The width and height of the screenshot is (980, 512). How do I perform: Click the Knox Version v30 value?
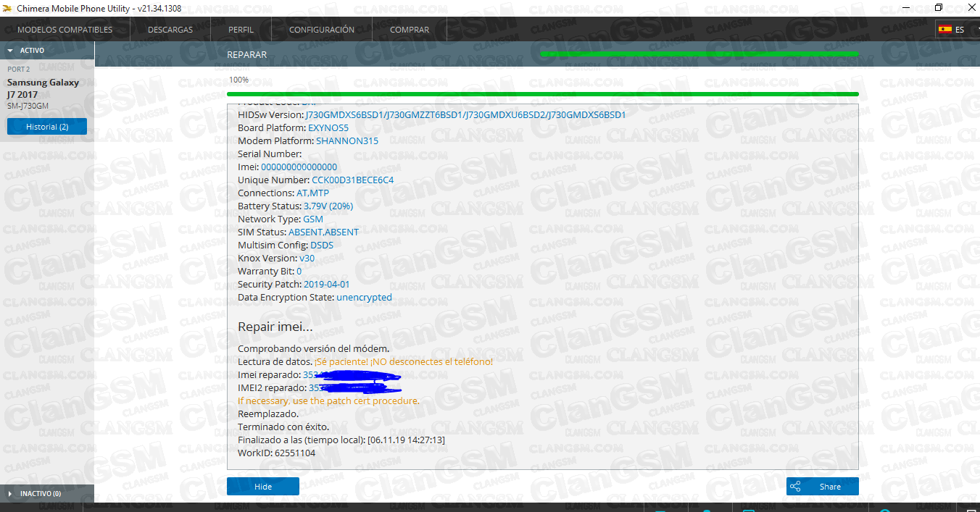pos(307,259)
